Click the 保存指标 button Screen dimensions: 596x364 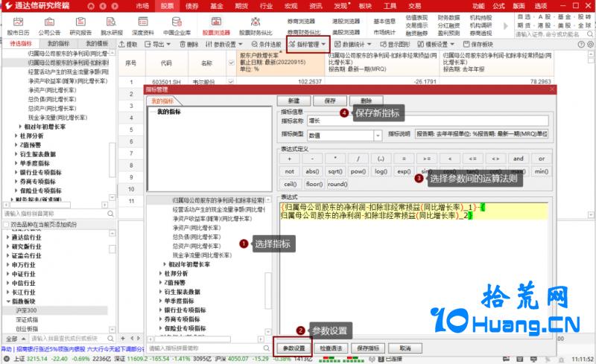tap(368, 348)
